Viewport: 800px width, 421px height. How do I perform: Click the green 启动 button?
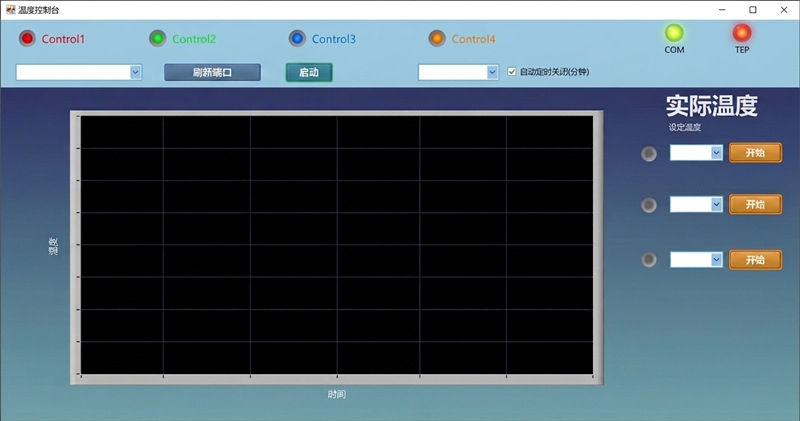tap(309, 72)
